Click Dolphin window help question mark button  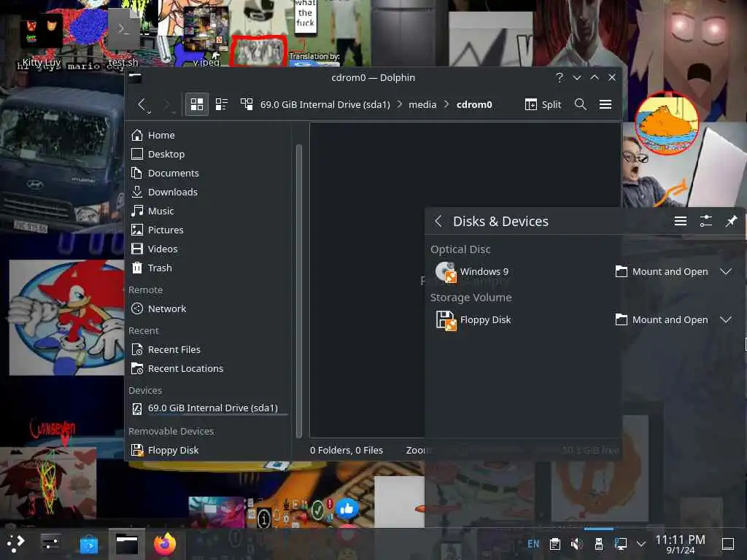(x=560, y=77)
